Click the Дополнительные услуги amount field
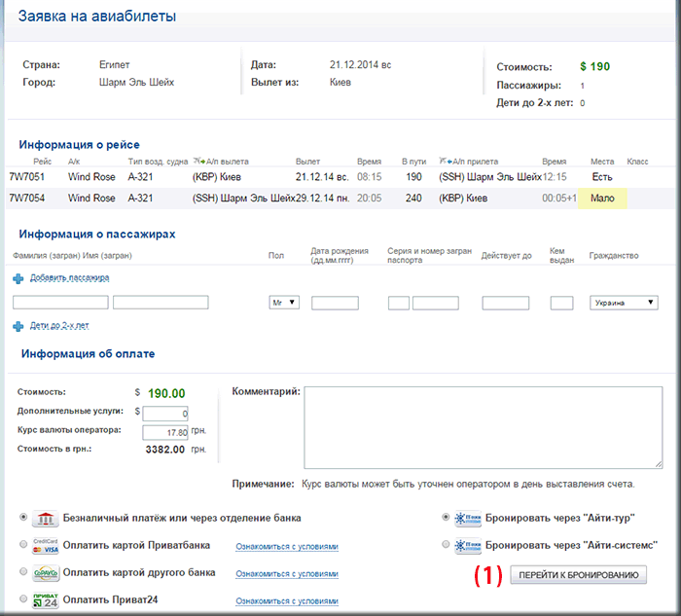 171,414
